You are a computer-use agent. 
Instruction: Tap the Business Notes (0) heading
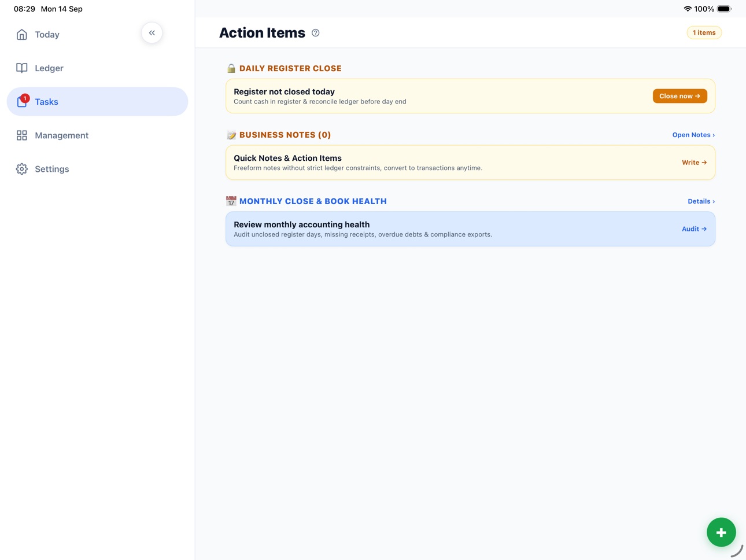click(285, 135)
